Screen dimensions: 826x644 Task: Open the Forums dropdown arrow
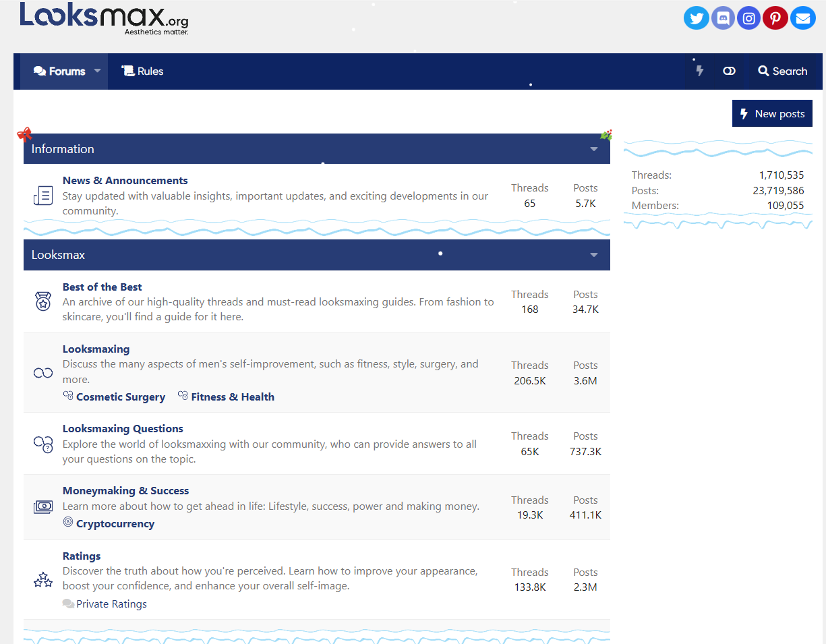click(97, 71)
